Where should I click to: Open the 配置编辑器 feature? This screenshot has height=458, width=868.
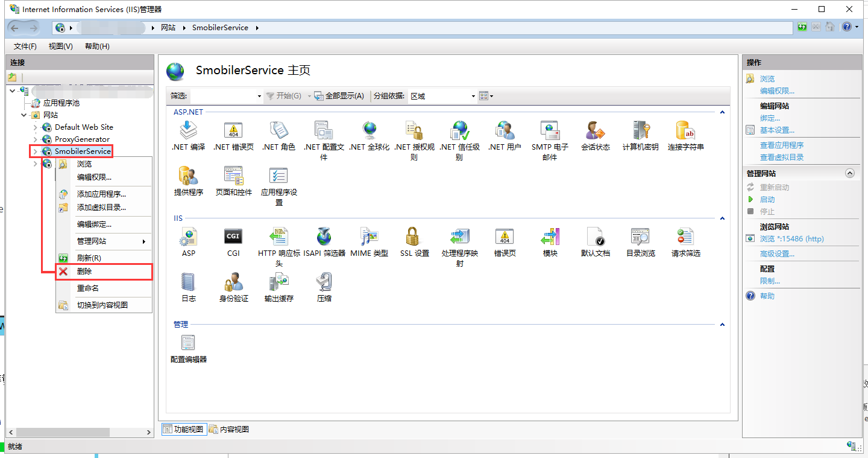(x=188, y=348)
